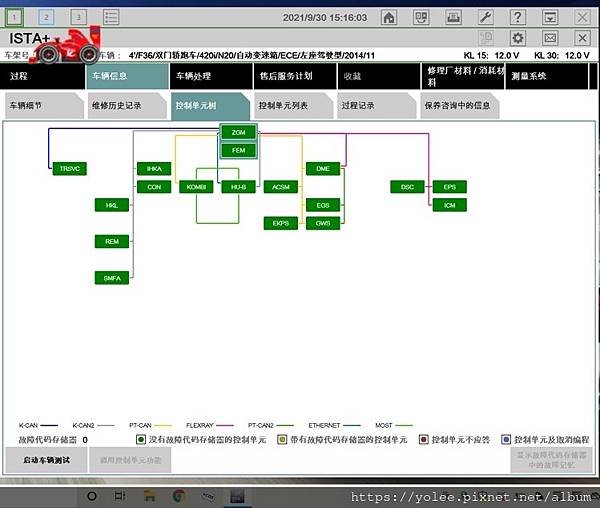The image size is (600, 508).
Task: Select the ZGM control unit node
Action: tap(238, 132)
